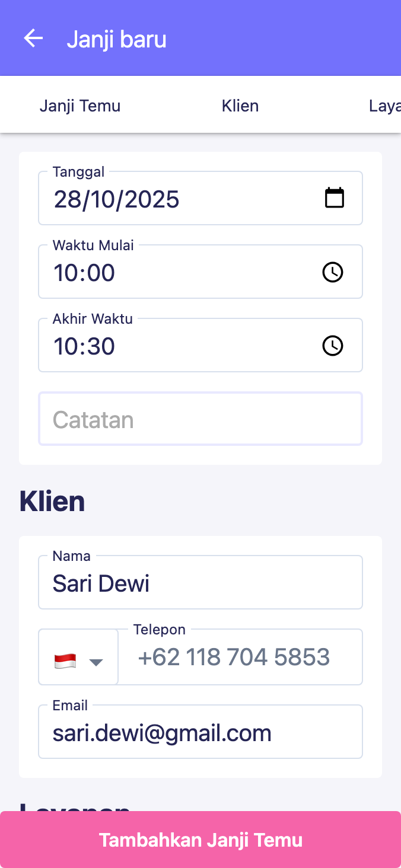This screenshot has height=868, width=401.
Task: Select the partially visible Layanan tab
Action: tap(384, 106)
